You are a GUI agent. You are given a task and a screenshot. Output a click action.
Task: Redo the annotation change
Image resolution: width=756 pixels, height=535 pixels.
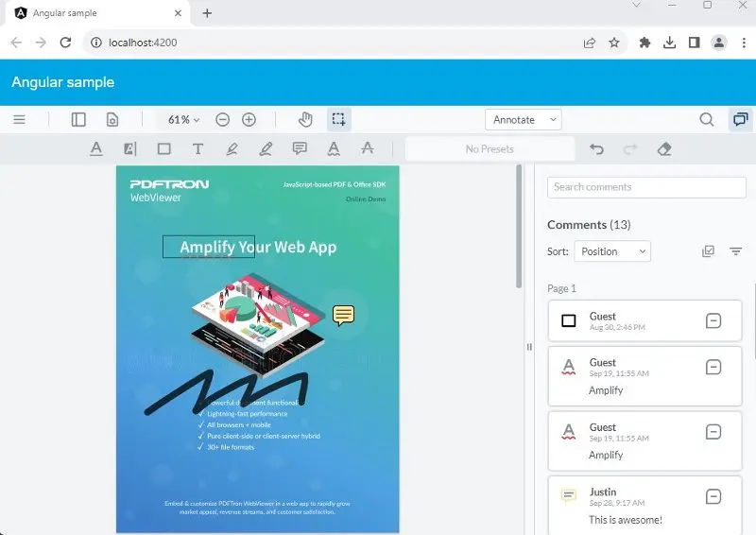[630, 149]
